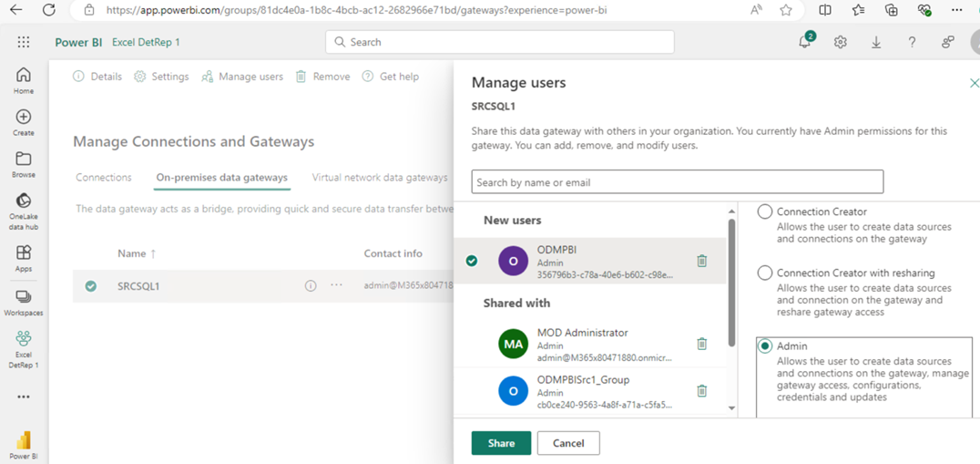Click user list scrollbar down arrow
The width and height of the screenshot is (980, 464).
[732, 408]
